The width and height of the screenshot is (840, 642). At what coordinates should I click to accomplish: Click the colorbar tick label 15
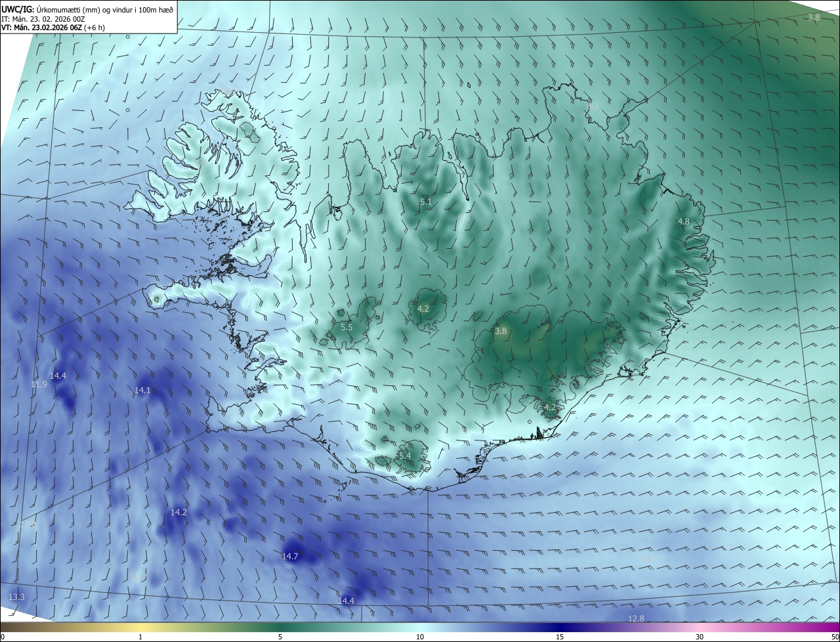point(560,637)
